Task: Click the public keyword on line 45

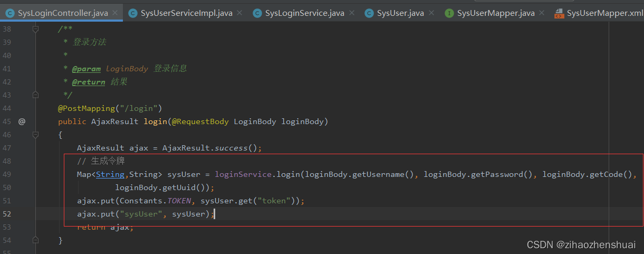Action: 72,121
